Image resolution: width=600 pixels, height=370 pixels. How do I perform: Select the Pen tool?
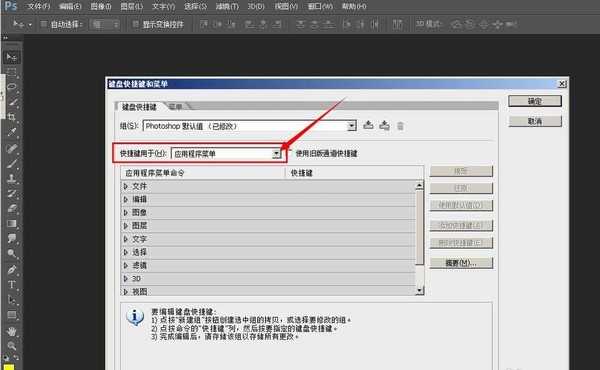(11, 269)
